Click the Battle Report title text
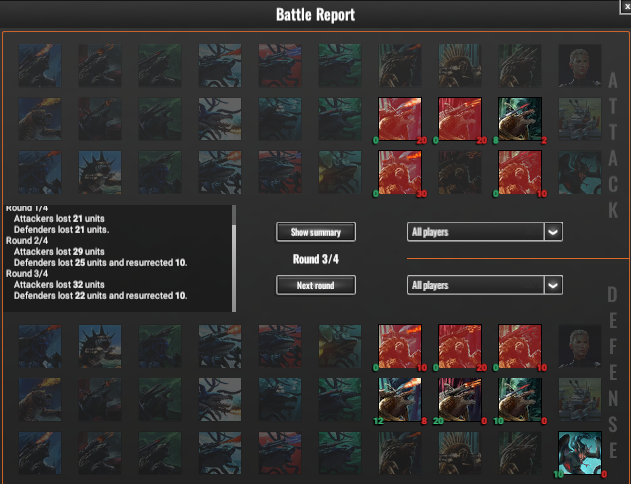The height and width of the screenshot is (484, 631). [x=316, y=15]
